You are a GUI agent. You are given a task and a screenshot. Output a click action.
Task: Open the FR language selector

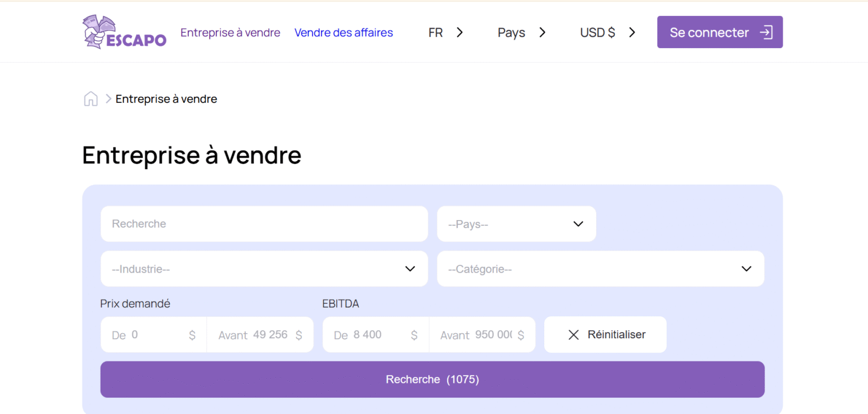(x=436, y=33)
